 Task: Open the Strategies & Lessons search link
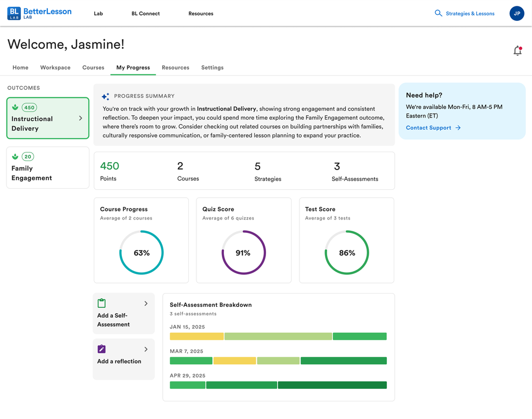pos(470,14)
